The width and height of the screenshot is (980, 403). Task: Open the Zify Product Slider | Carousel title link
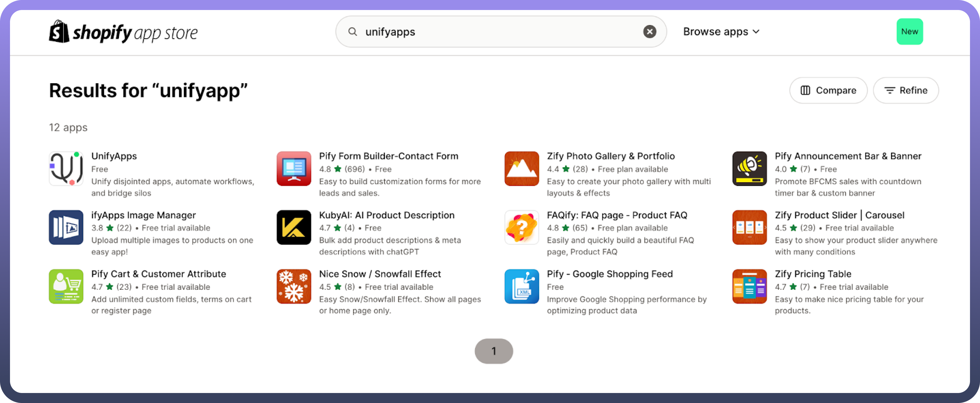pyautogui.click(x=839, y=215)
